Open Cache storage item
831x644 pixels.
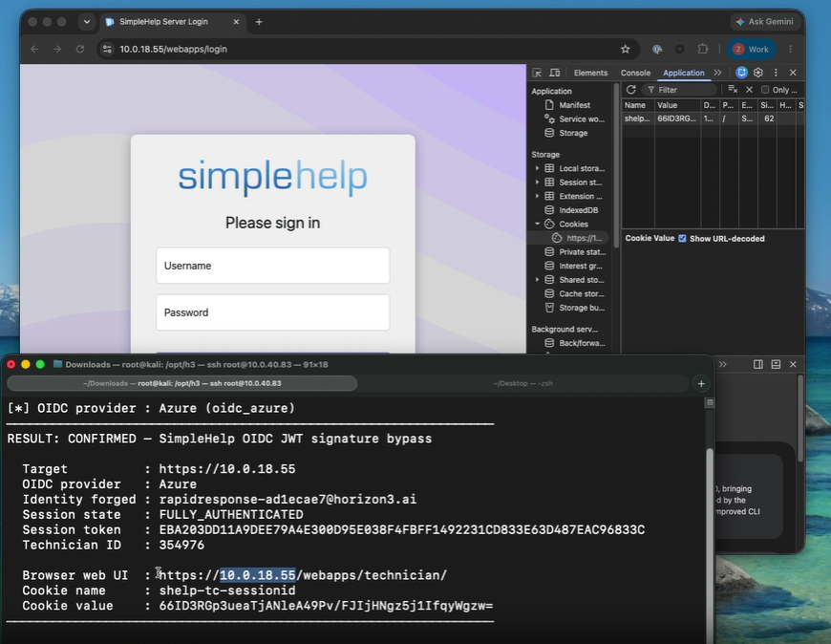coord(574,293)
